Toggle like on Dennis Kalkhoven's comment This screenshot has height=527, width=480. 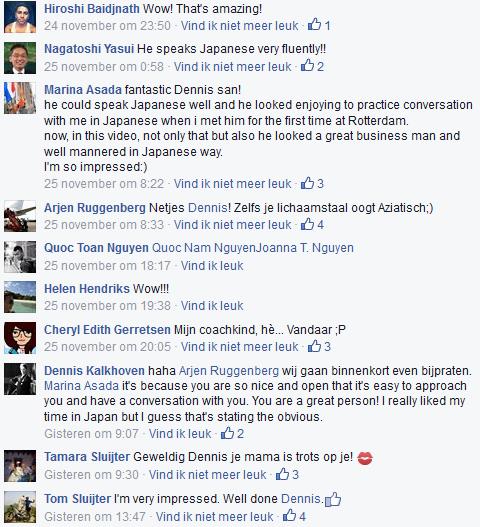[x=180, y=434]
